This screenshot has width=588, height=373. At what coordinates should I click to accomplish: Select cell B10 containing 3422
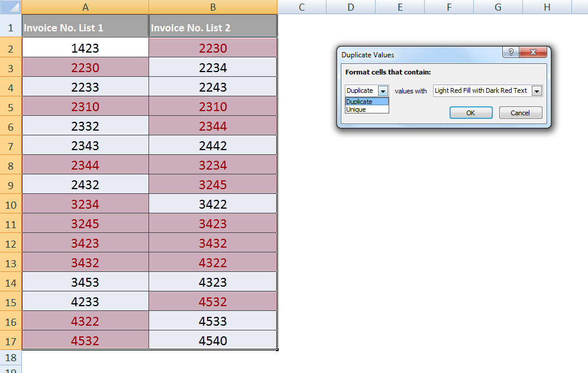point(213,203)
